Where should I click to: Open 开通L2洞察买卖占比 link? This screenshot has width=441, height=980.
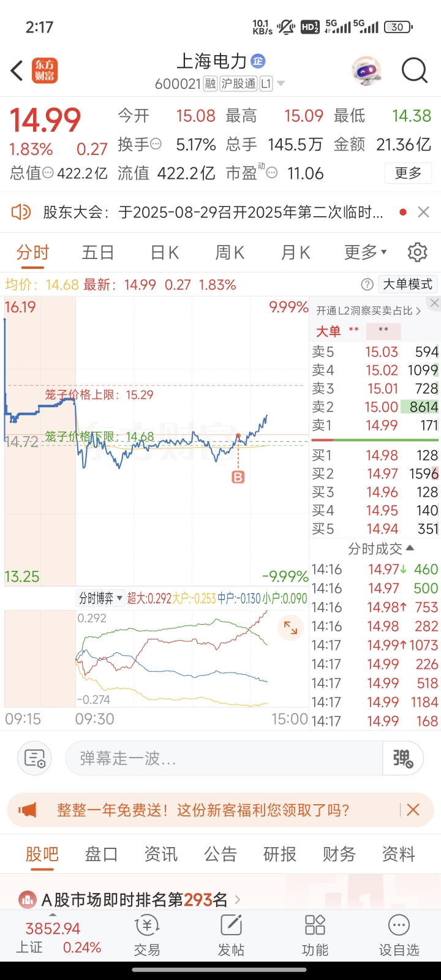tap(369, 311)
